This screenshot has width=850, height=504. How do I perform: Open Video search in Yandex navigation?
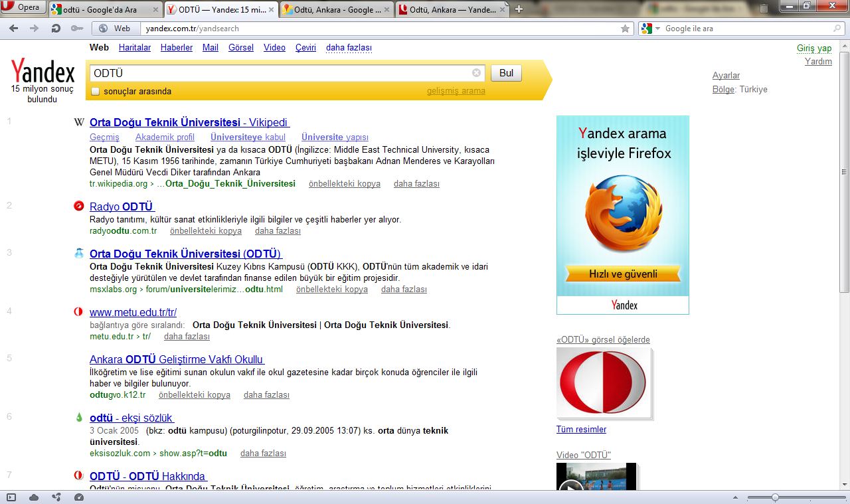274,48
